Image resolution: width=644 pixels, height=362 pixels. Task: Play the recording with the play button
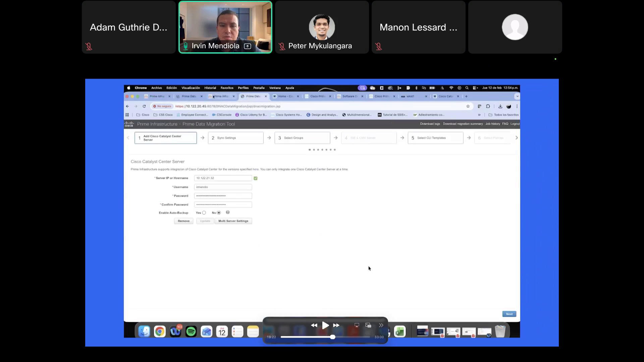(x=325, y=325)
